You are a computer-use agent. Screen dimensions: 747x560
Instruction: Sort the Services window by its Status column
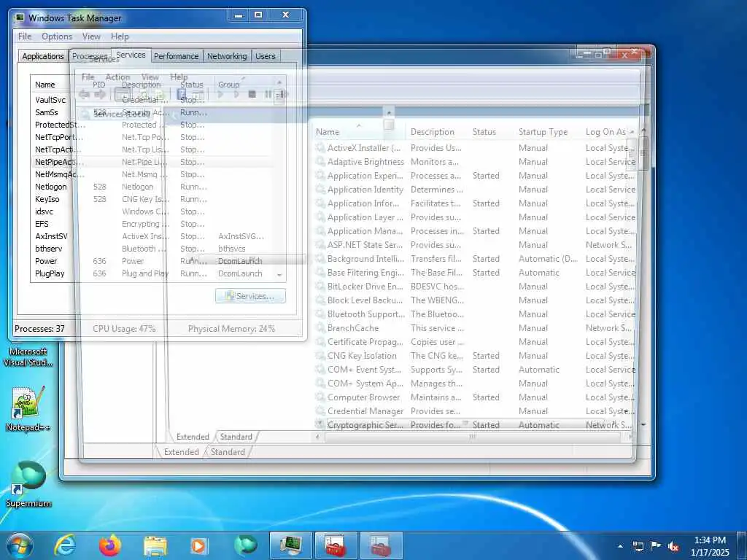484,132
